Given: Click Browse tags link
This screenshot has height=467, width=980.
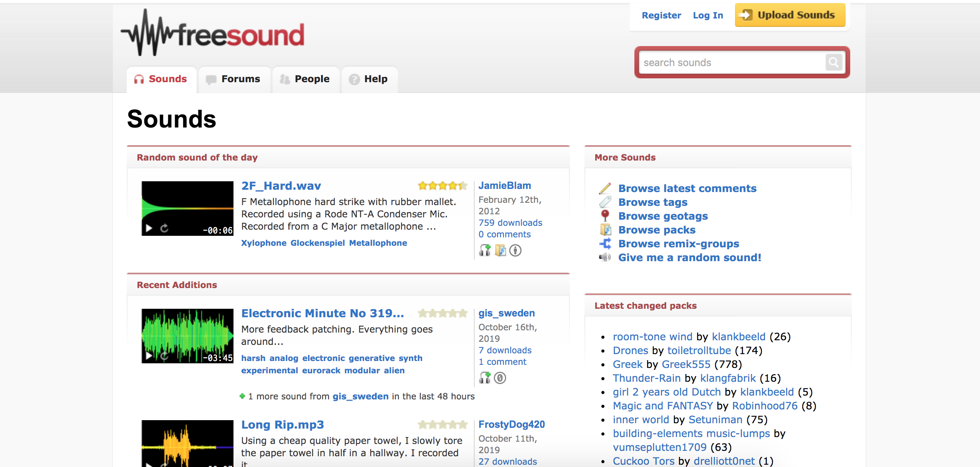Looking at the screenshot, I should click(653, 202).
